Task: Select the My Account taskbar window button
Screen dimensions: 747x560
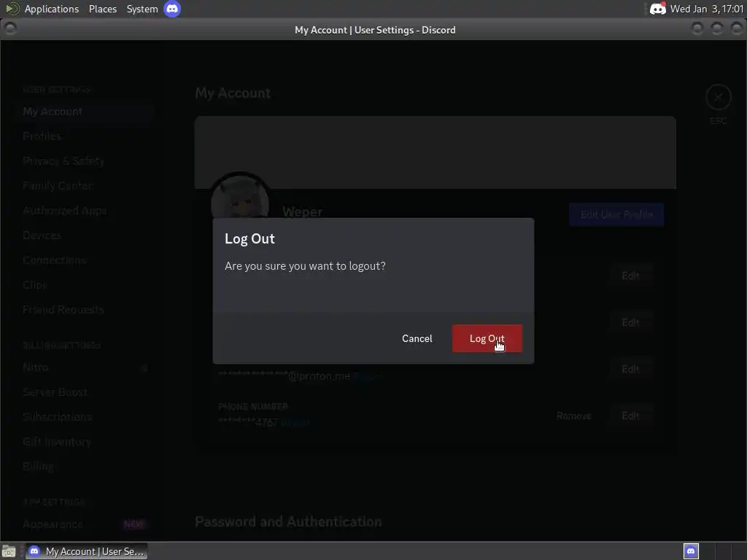Action: coord(86,551)
